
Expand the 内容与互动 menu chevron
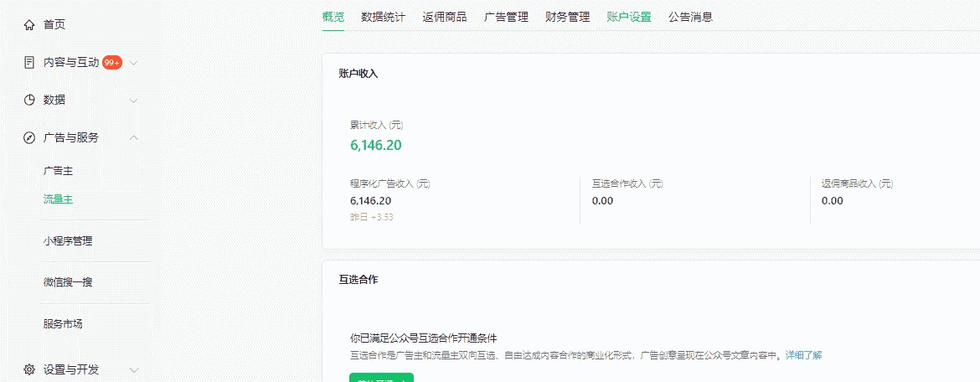(134, 62)
